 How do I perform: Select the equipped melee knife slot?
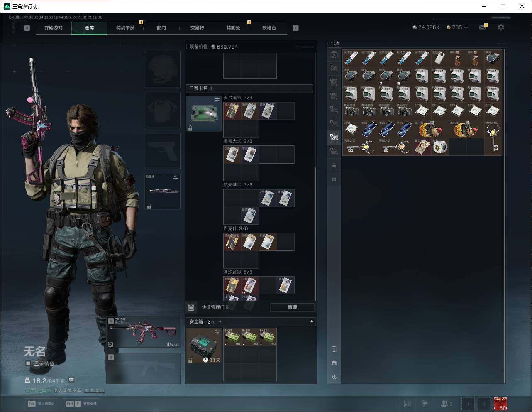[162, 191]
